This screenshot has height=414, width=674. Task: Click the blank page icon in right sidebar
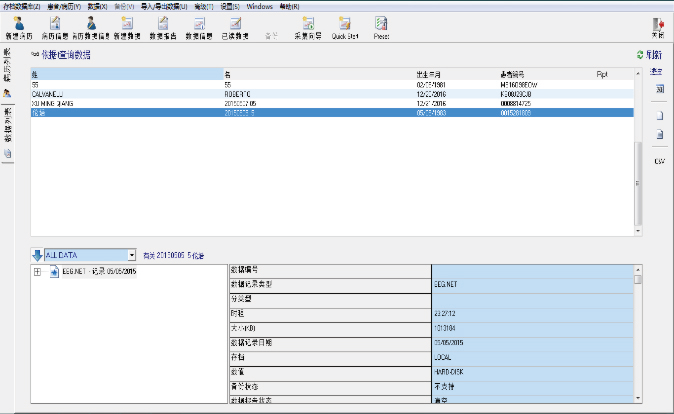pos(659,116)
